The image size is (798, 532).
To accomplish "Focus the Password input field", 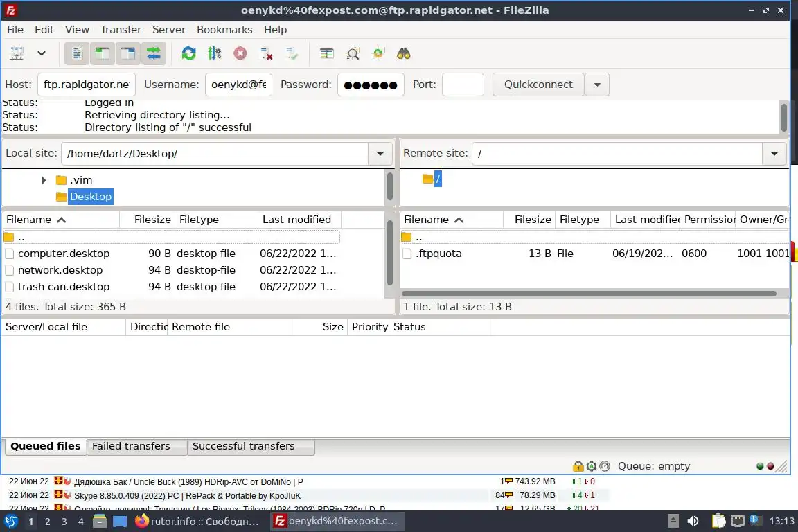I will (371, 85).
